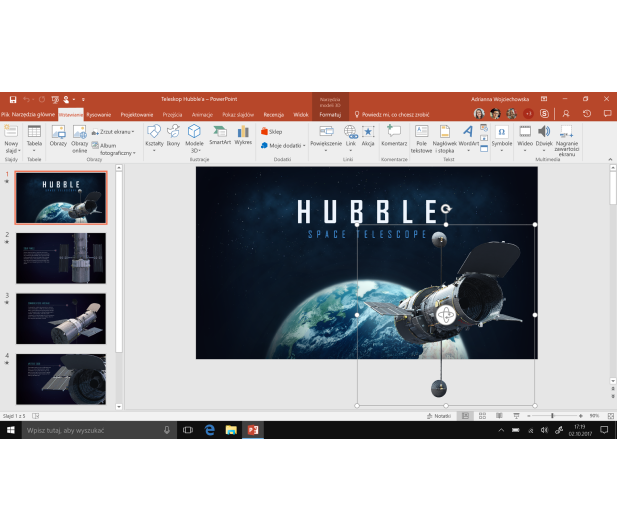The image size is (617, 530).
Task: Insert a Pole tekstowe text box
Action: pyautogui.click(x=421, y=139)
